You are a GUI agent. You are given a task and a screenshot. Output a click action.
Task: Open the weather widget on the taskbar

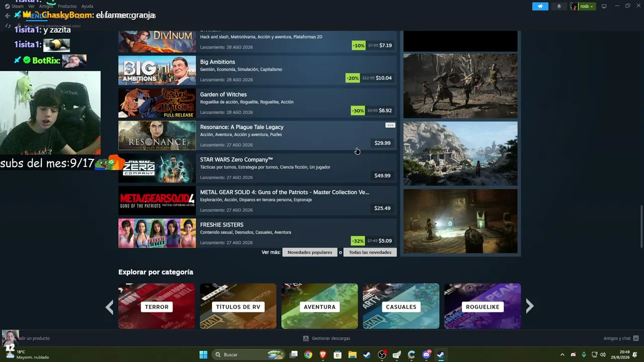26,354
